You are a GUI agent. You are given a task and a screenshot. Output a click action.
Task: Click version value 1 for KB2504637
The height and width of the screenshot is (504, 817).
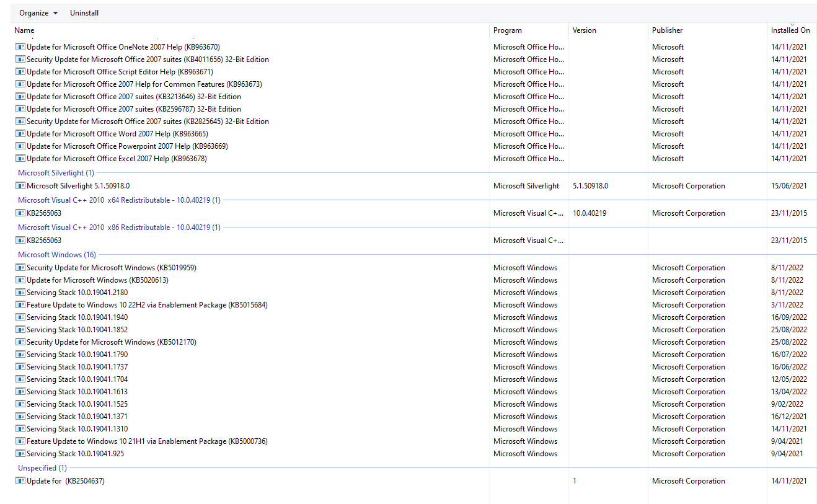click(575, 481)
